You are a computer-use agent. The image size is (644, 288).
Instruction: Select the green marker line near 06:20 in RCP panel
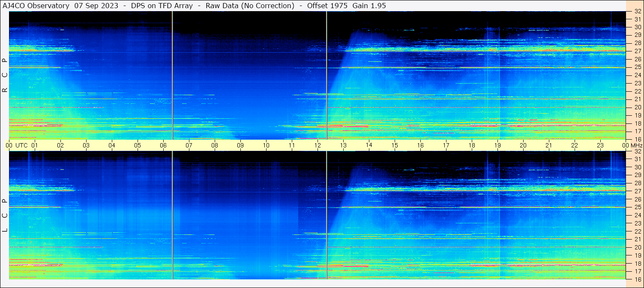tap(172, 75)
